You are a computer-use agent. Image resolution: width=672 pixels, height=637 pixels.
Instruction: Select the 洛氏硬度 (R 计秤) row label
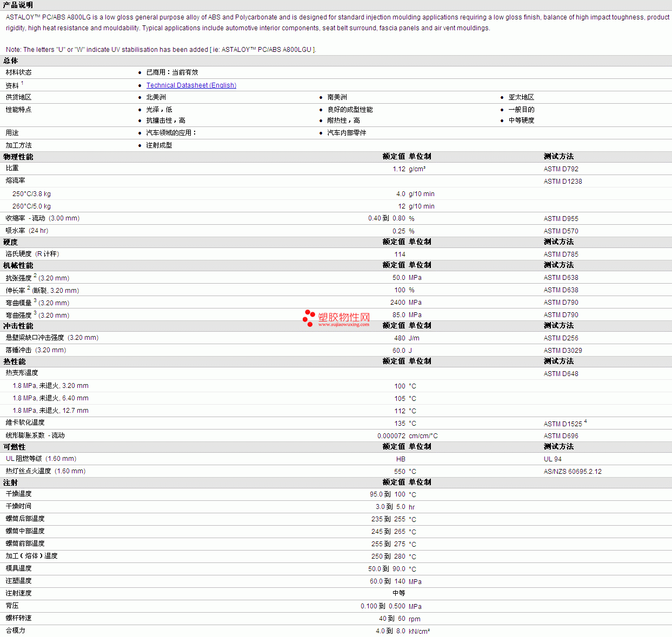(x=32, y=254)
